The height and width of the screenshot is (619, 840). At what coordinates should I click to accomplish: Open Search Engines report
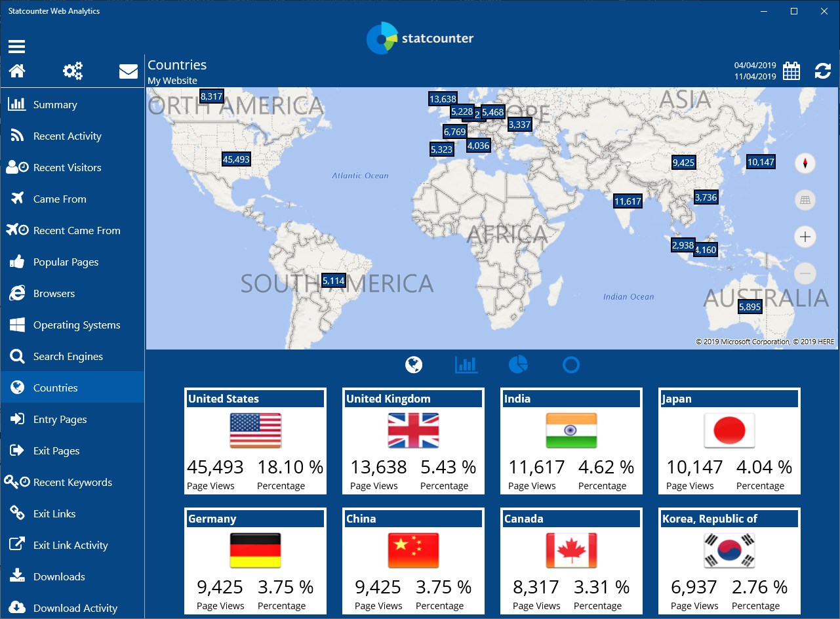[72, 356]
